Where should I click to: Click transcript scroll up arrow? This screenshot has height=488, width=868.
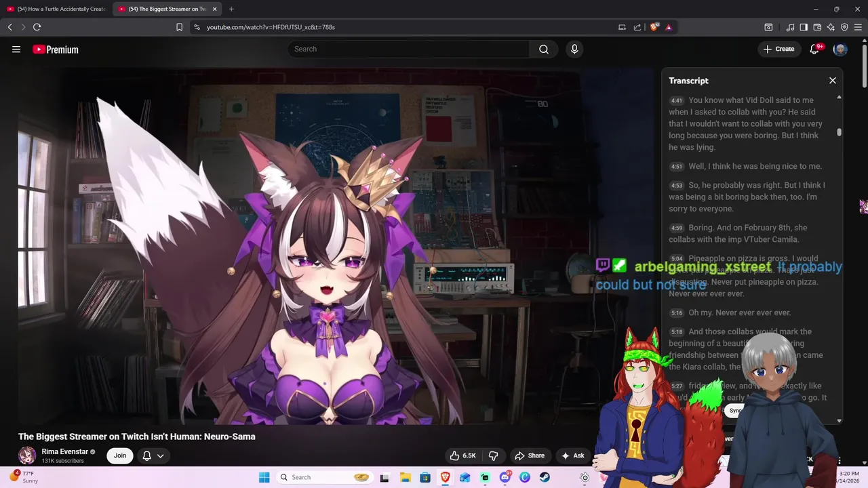point(839,98)
